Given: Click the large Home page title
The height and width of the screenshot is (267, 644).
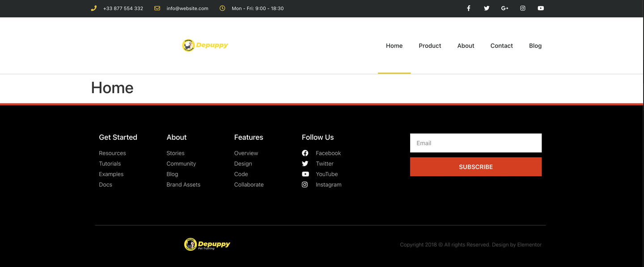Looking at the screenshot, I should pos(112,88).
